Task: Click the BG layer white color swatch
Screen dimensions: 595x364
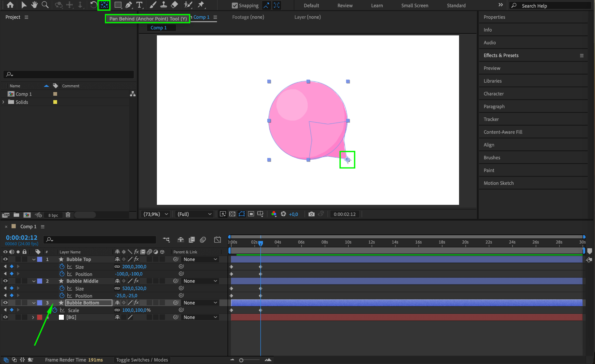Action: point(61,317)
